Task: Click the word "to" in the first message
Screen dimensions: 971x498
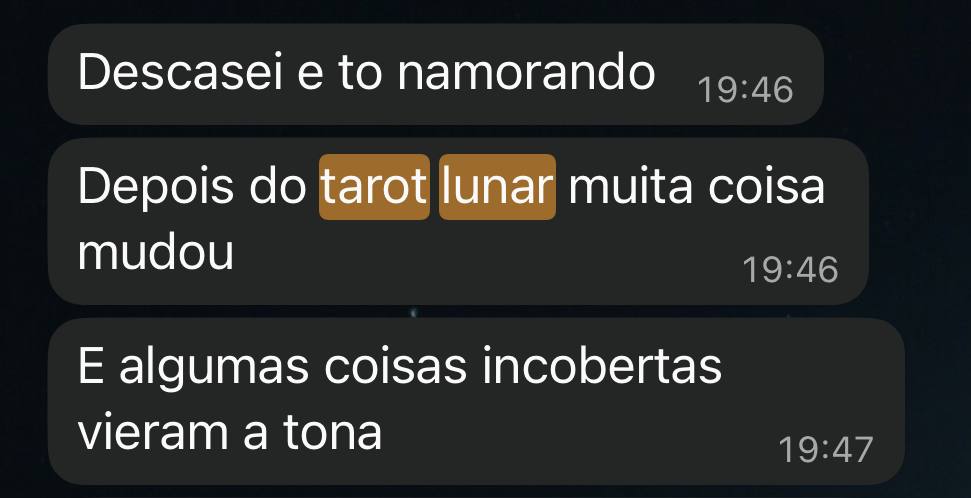Action: 362,73
